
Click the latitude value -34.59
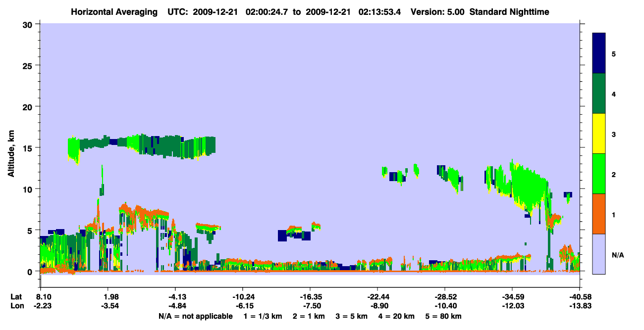click(x=512, y=297)
